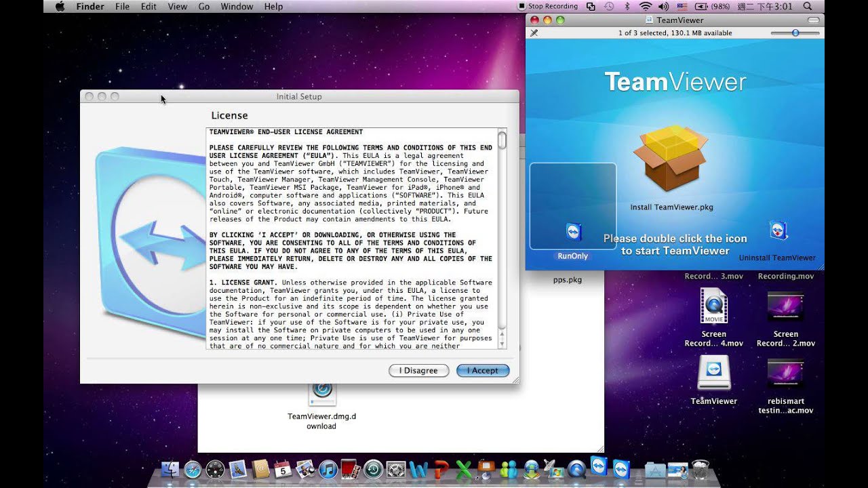
Task: Open Spotlight search magnifier
Action: tap(808, 7)
